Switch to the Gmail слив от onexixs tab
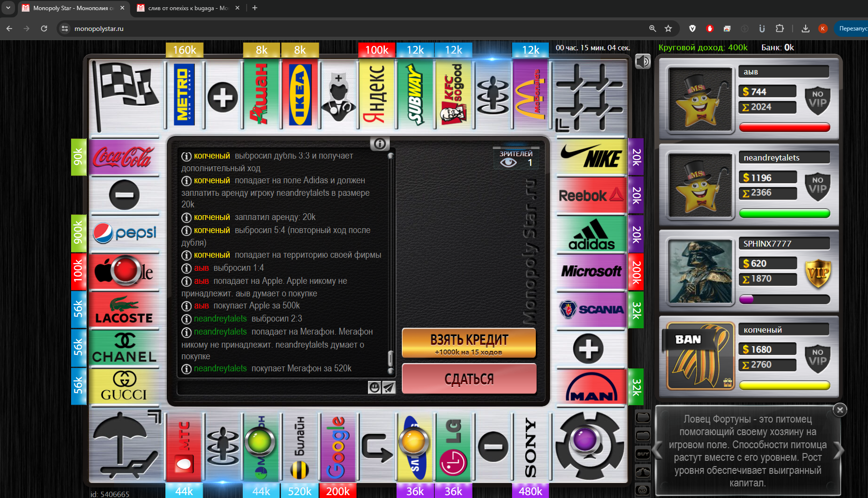The height and width of the screenshot is (498, 868). (189, 8)
